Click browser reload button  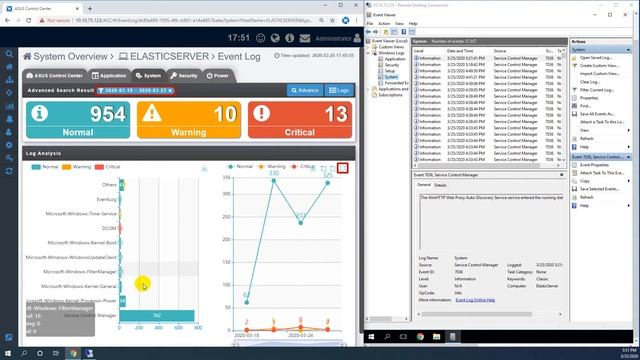(29, 20)
